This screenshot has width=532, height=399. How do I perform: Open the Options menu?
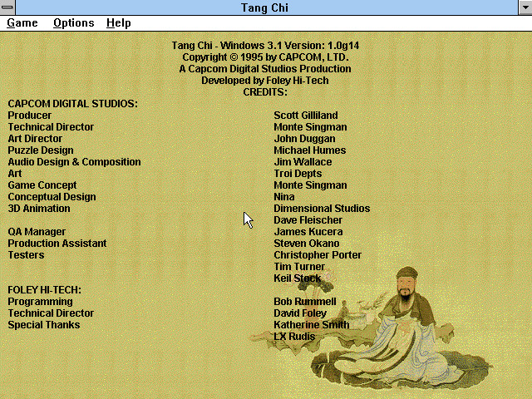[74, 23]
